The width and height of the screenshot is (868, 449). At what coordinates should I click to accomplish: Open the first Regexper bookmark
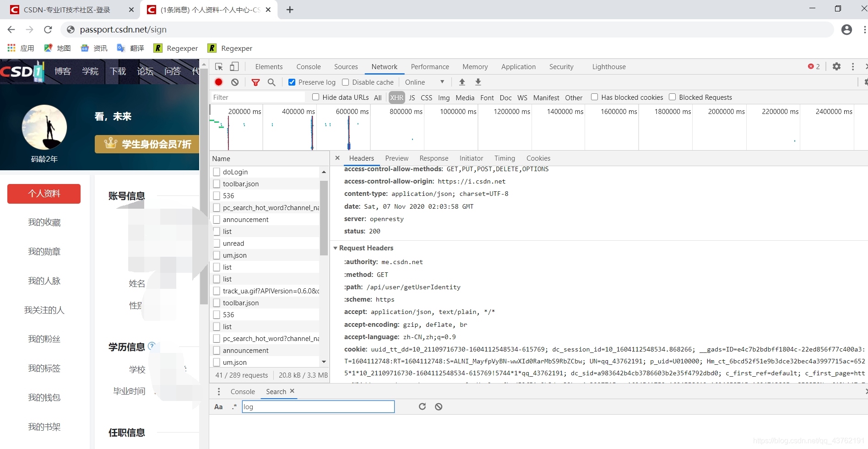176,48
